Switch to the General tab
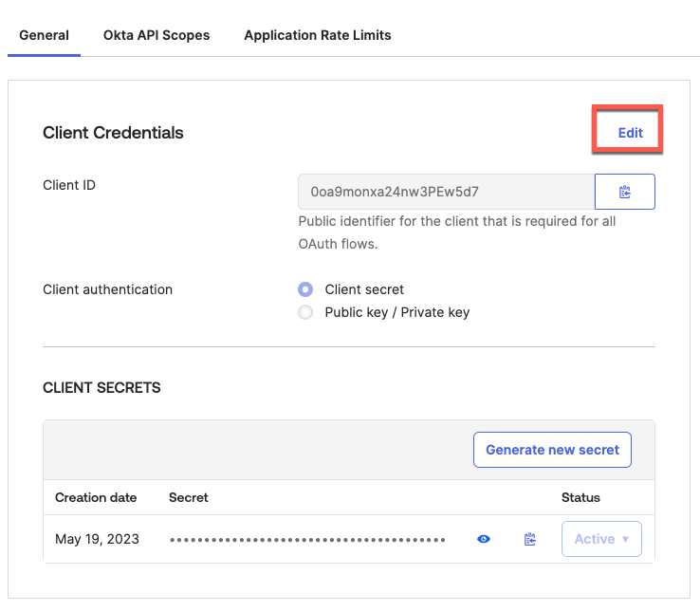Screen dimensions: 700x612 point(45,35)
